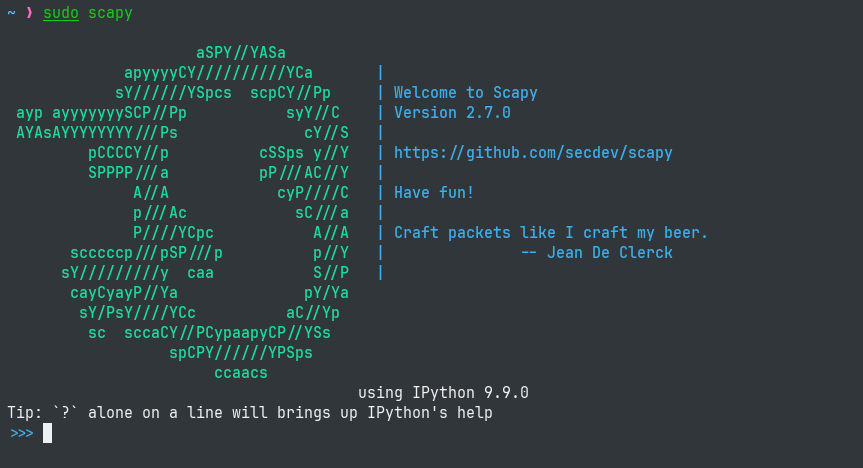Click the 'scapy' command argument
This screenshot has width=863, height=468.
(x=110, y=13)
